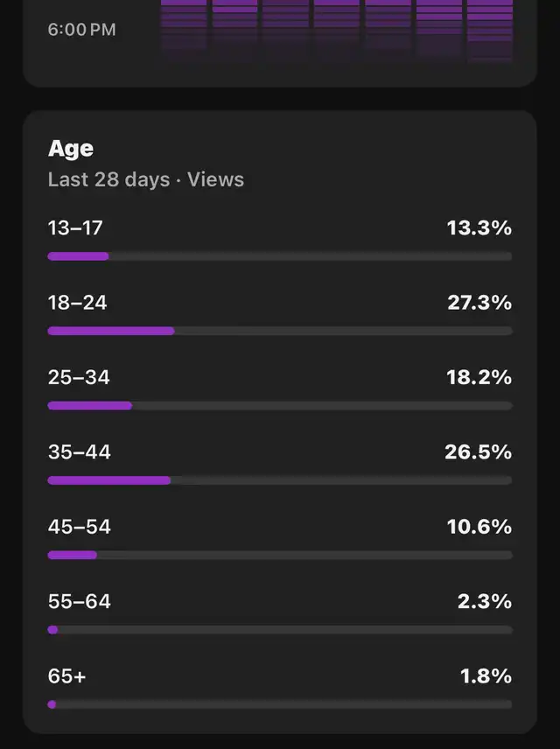
Task: Click the purple bar under 18–24
Action: [x=111, y=331]
